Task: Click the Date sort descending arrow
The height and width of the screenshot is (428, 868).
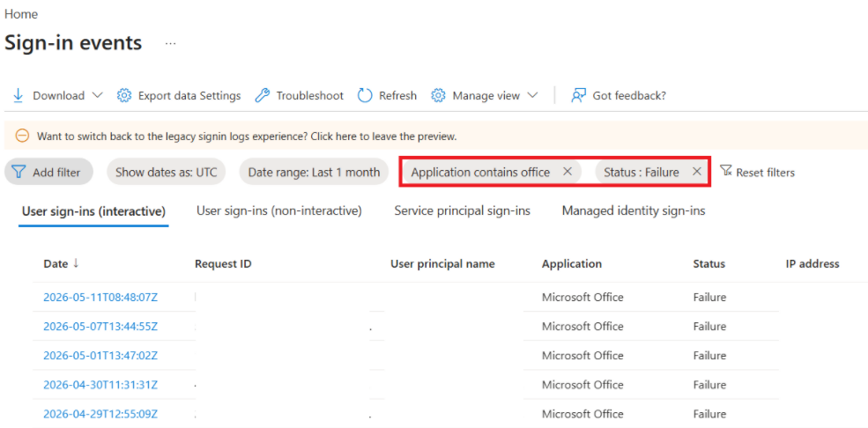Action: 76,264
